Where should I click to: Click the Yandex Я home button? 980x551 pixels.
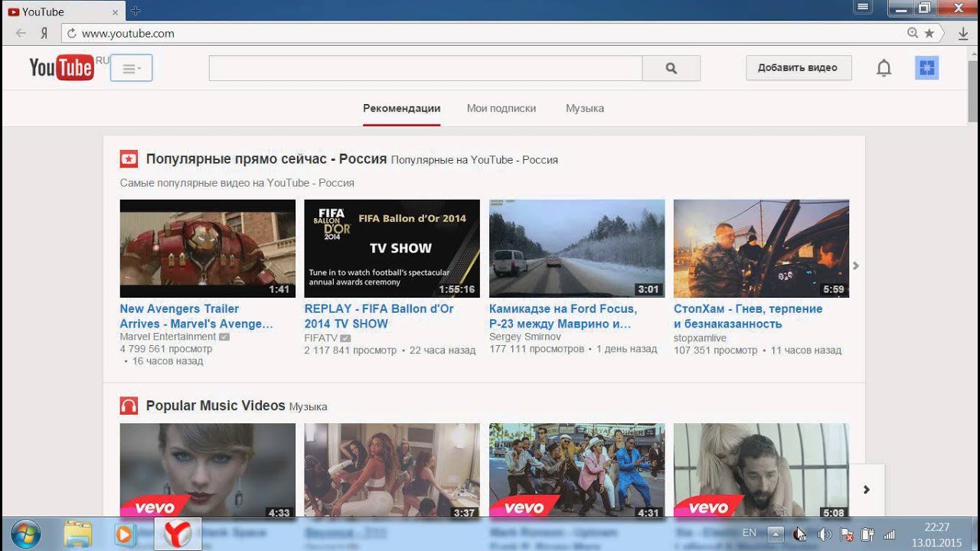[x=44, y=33]
